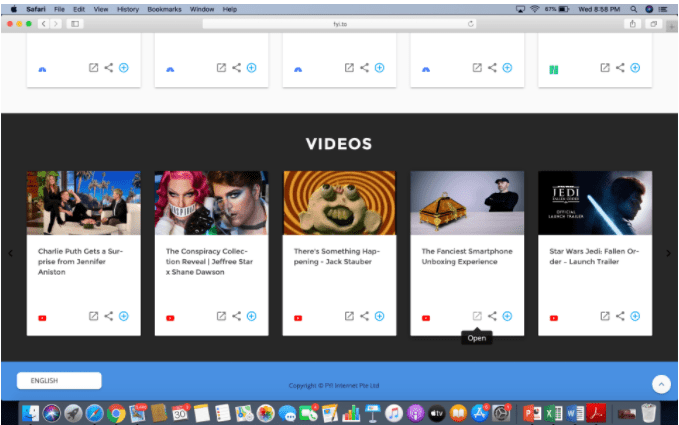
Task: Click the share icon on Jack Stauber video
Action: pyautogui.click(x=365, y=316)
